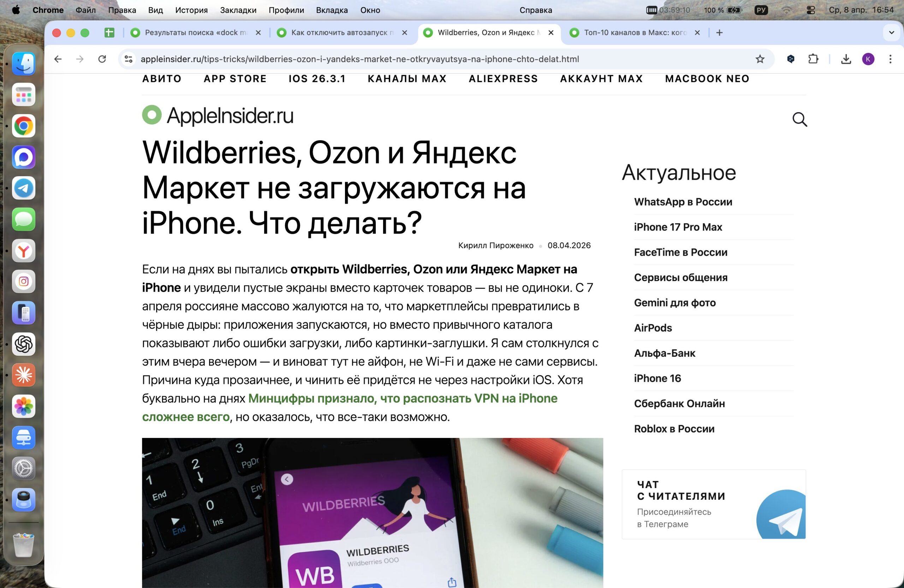Open System Settings from the Dock

[24, 468]
